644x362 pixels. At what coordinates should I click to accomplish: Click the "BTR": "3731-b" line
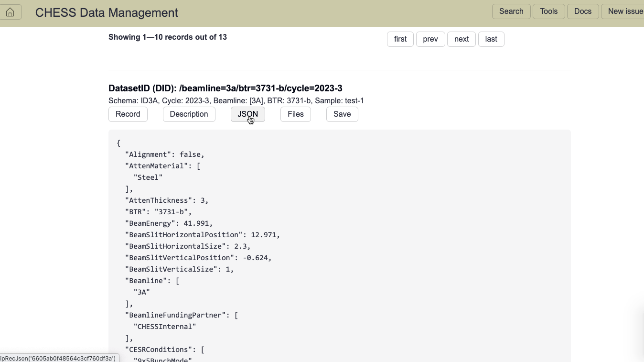(159, 212)
